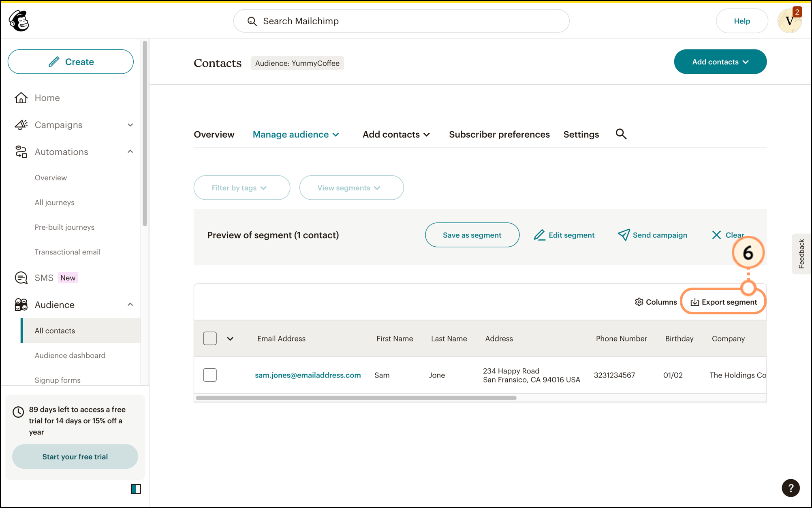Click the Audience people icon
Screen dimensions: 812x508
(x=21, y=305)
